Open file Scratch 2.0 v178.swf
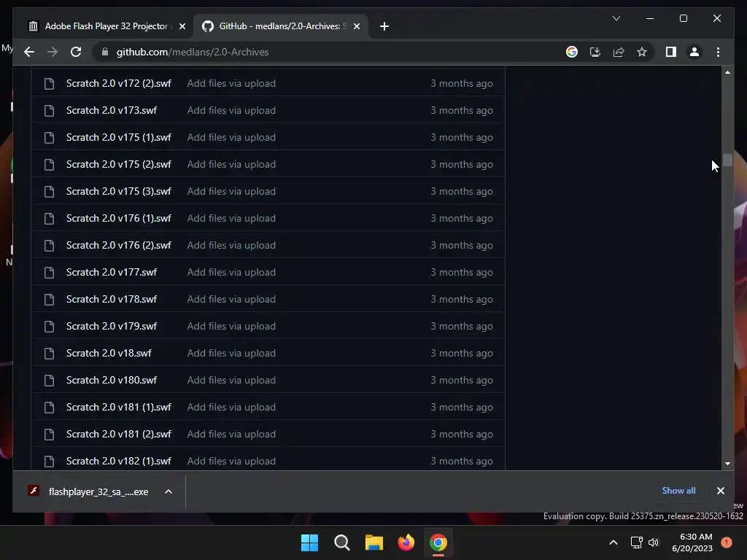The height and width of the screenshot is (560, 747). pos(112,299)
